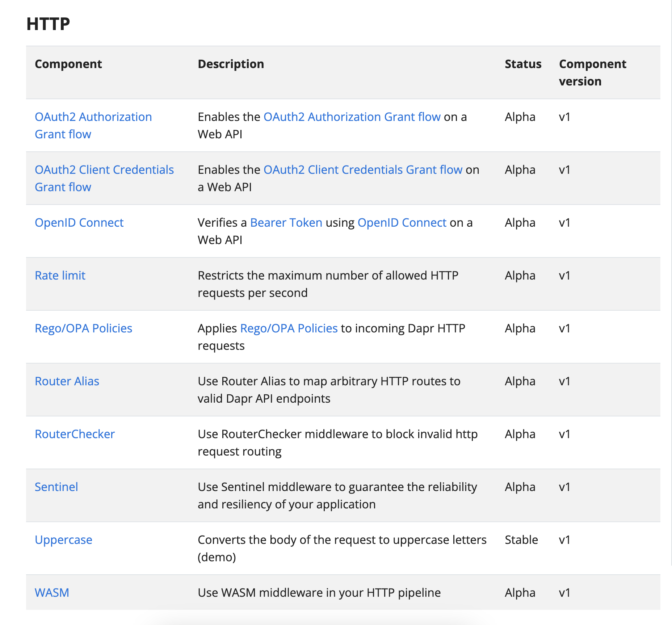
Task: Click the Status column header
Action: click(523, 64)
